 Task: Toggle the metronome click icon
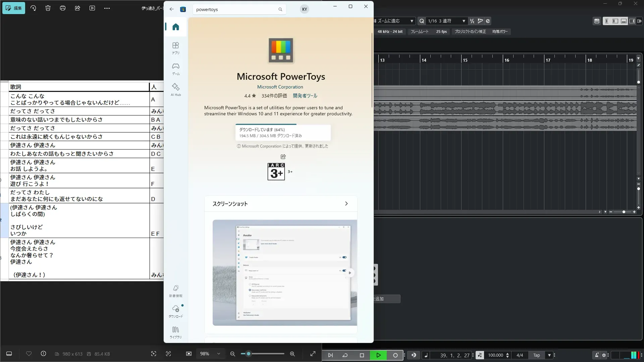point(596,355)
